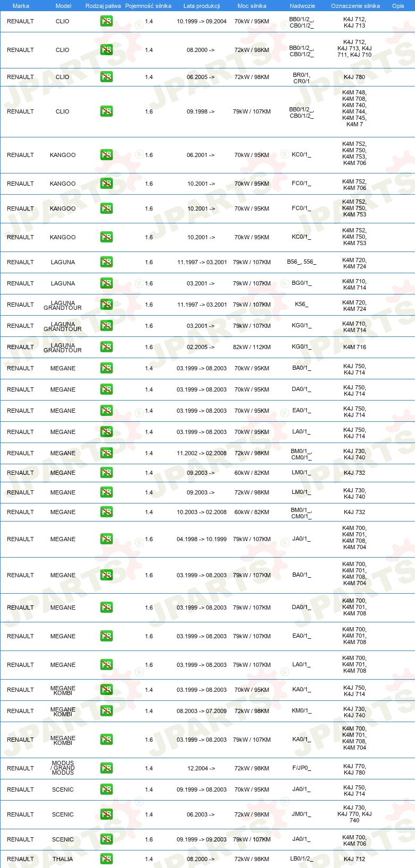
Task: Click the Moc silnika column header
Action: (252, 6)
